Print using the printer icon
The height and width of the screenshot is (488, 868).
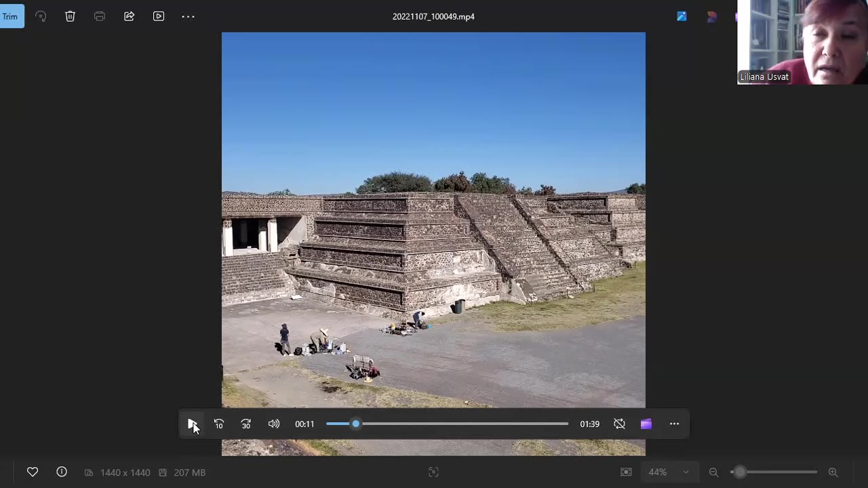[100, 16]
